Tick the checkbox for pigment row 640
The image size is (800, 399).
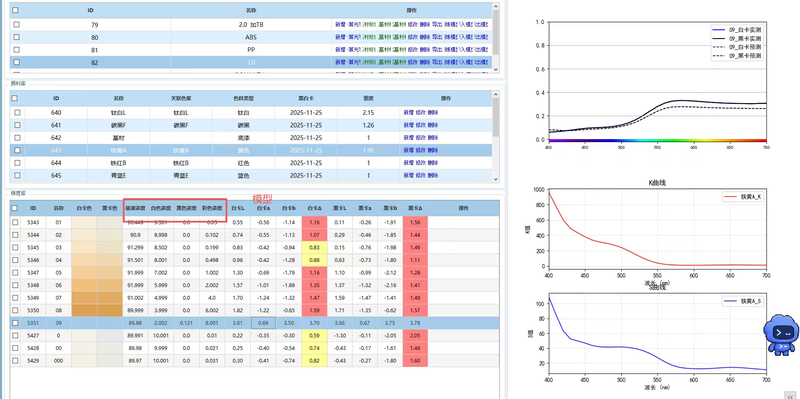tap(16, 112)
